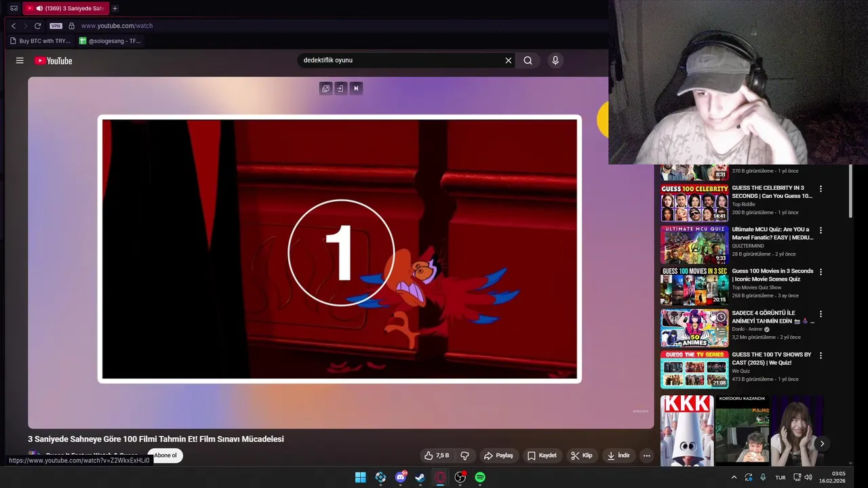Open the Windows Start menu
Screen dimensions: 868x488
(x=361, y=477)
